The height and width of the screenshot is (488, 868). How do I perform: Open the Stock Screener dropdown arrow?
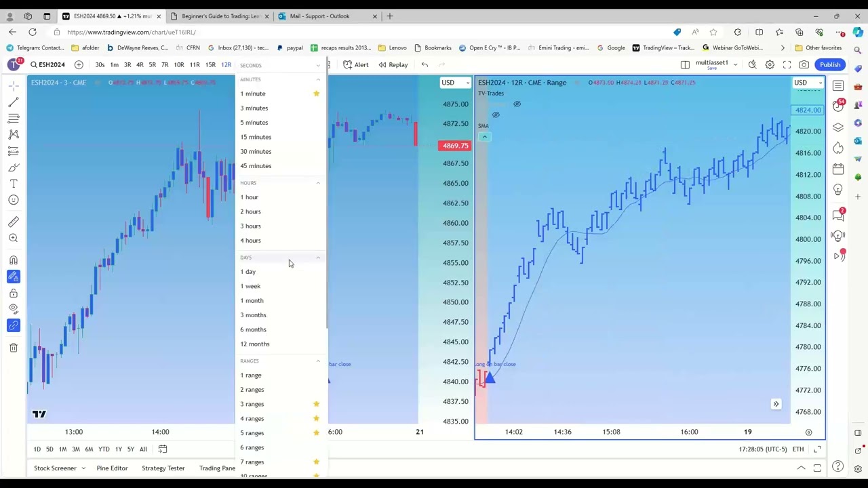click(83, 468)
